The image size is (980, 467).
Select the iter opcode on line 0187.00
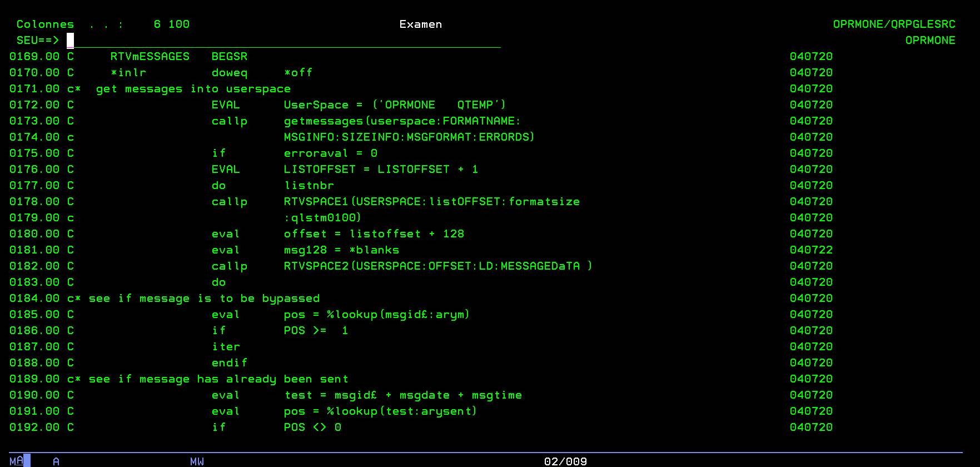point(226,347)
